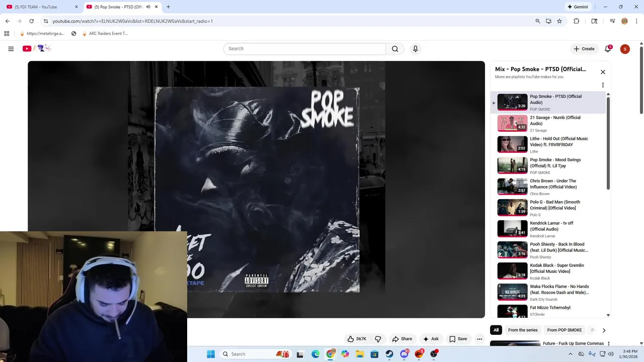Open the Mix playlist three-dot options

(603, 85)
